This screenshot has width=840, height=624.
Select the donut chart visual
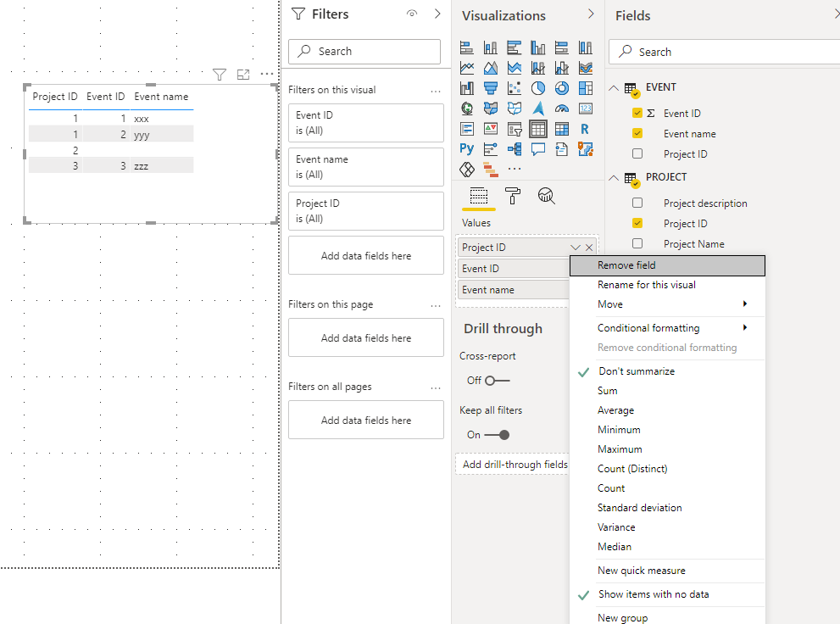pyautogui.click(x=561, y=88)
